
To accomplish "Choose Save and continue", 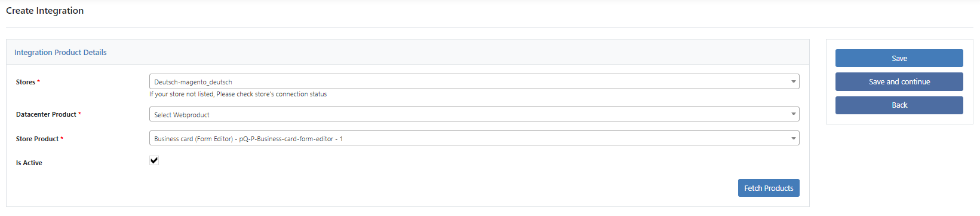I will [x=899, y=81].
